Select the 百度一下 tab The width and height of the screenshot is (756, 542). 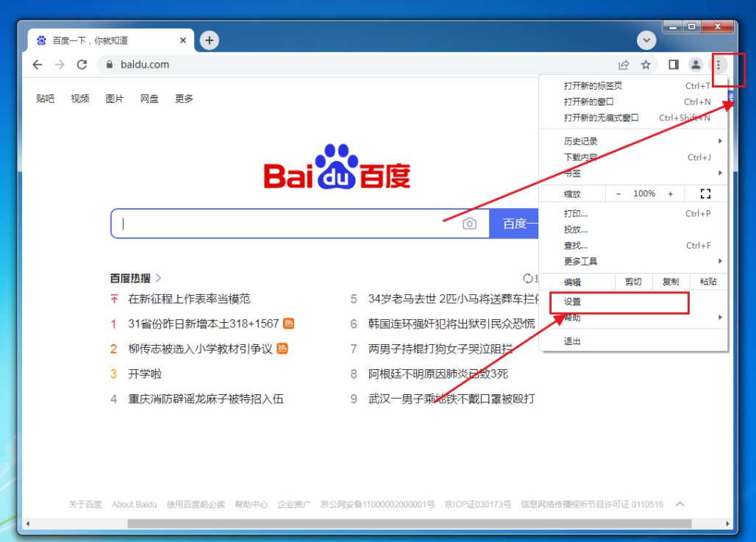coord(111,40)
